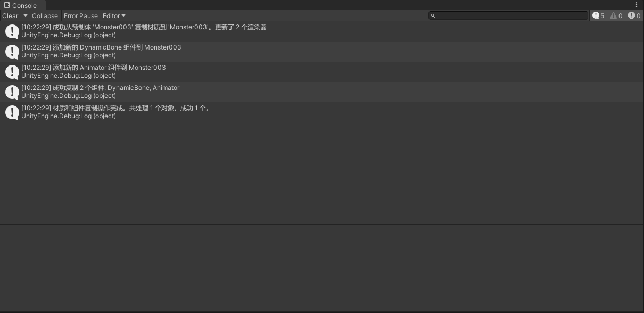This screenshot has height=313, width=644.
Task: Toggle warning messages filter
Action: pyautogui.click(x=616, y=16)
